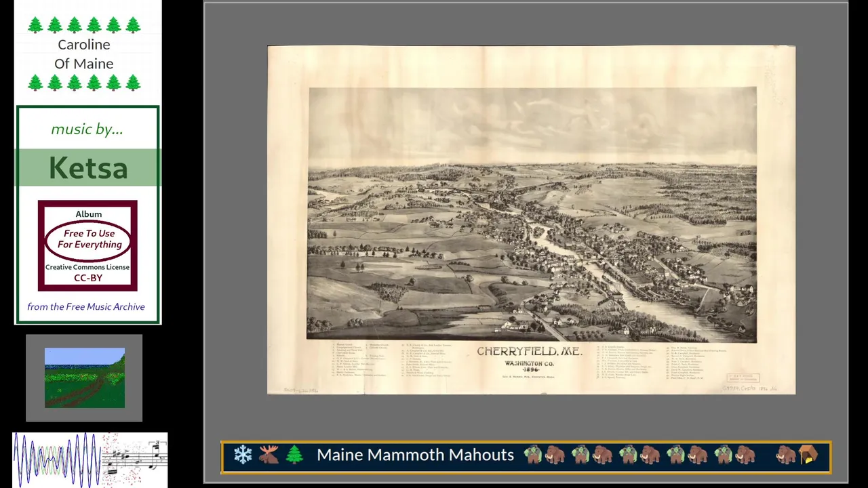Image resolution: width=868 pixels, height=488 pixels.
Task: Click the waveform and sheet music image
Action: (90, 460)
